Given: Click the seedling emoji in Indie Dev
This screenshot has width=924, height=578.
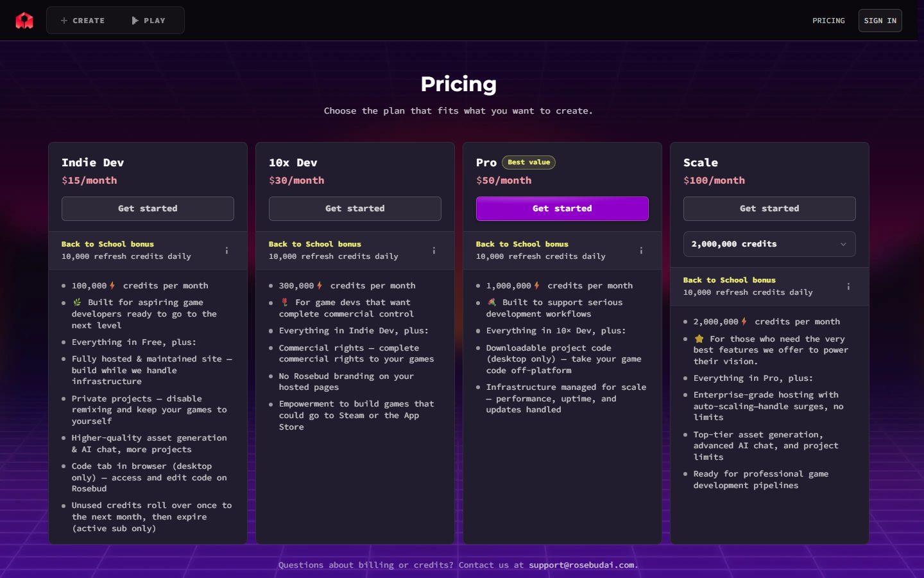Looking at the screenshot, I should (x=77, y=302).
